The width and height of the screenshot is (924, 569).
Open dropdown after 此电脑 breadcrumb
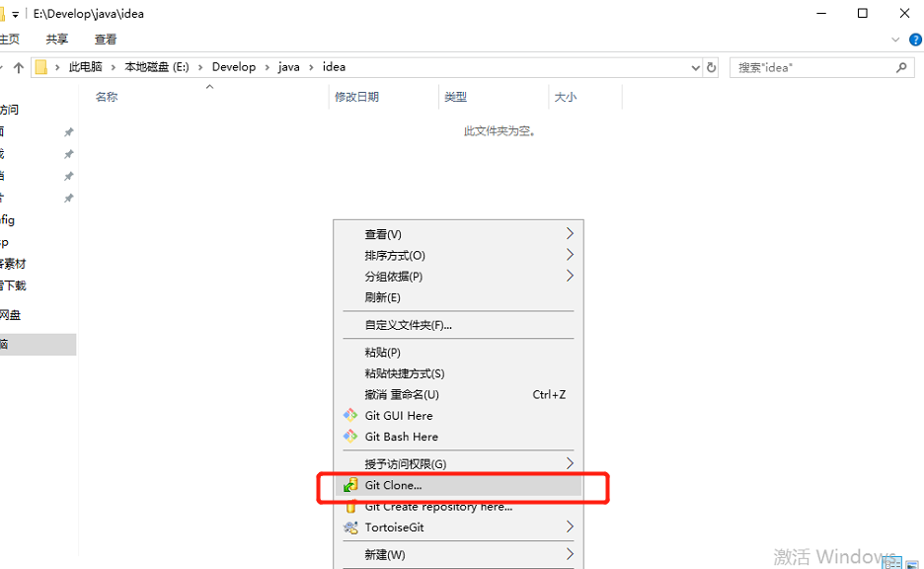point(114,68)
